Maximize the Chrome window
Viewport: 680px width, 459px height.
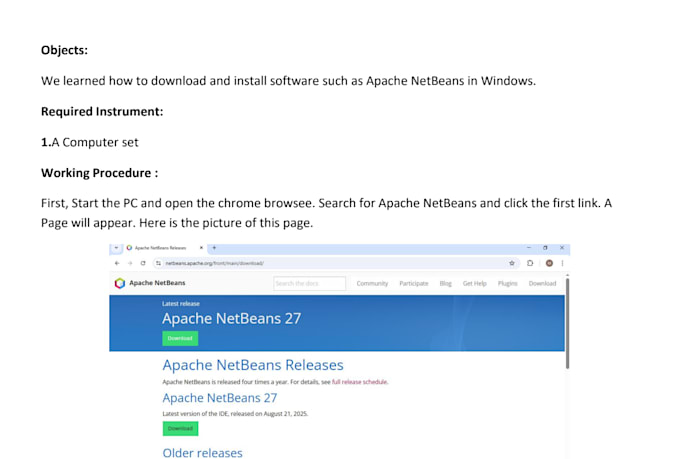[x=545, y=248]
